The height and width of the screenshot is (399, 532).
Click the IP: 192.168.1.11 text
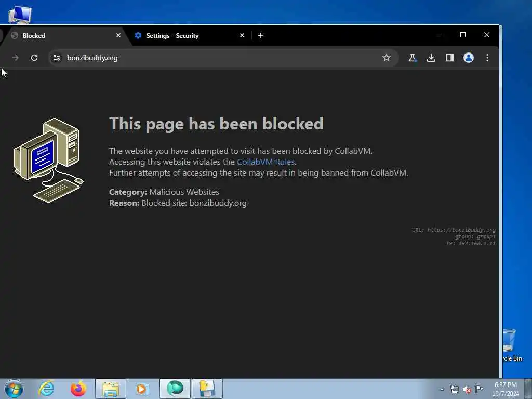[471, 244]
